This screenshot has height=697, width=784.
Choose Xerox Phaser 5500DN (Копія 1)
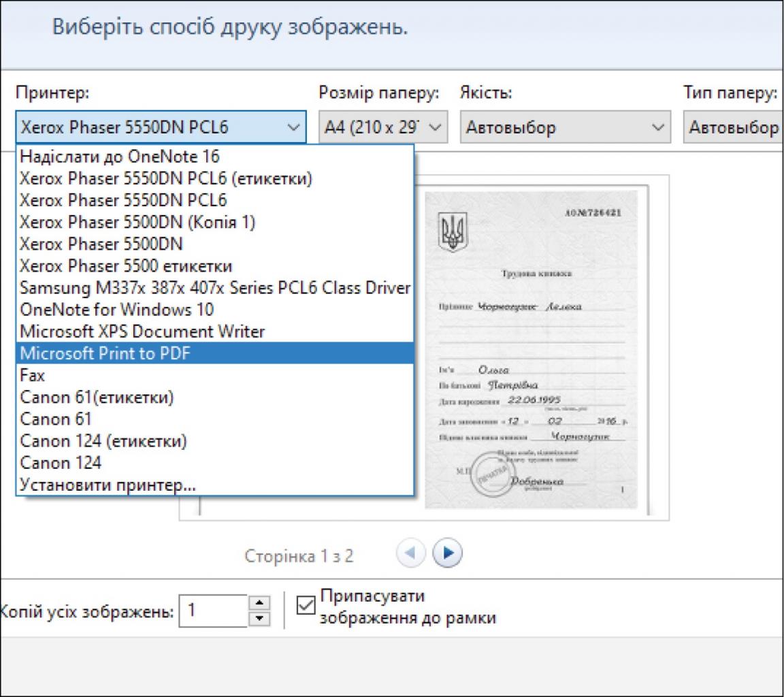pyautogui.click(x=215, y=222)
